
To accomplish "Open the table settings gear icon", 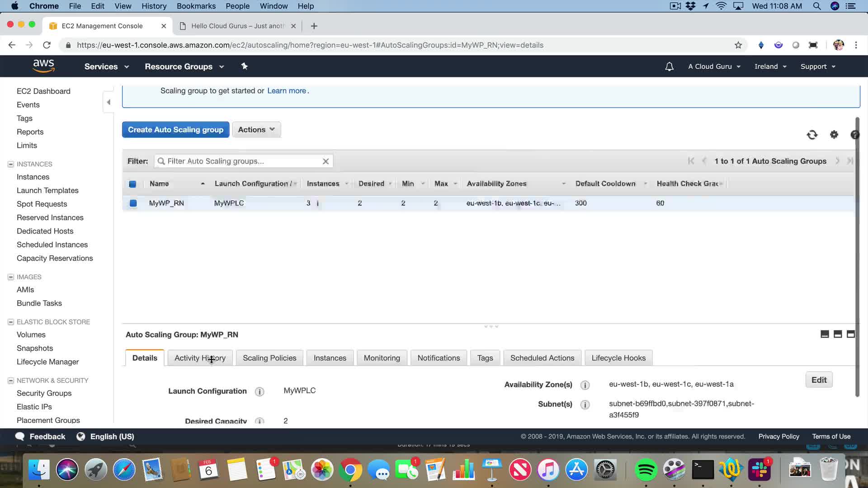I will [834, 135].
